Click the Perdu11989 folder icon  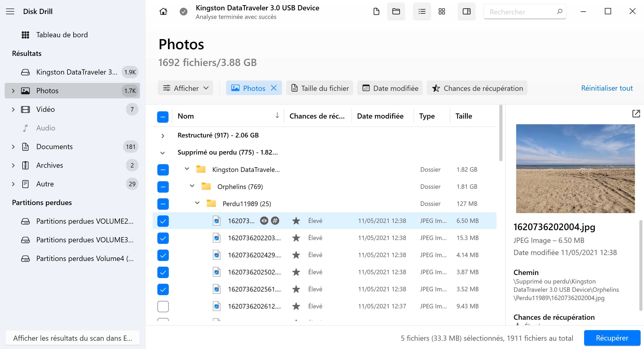click(211, 203)
